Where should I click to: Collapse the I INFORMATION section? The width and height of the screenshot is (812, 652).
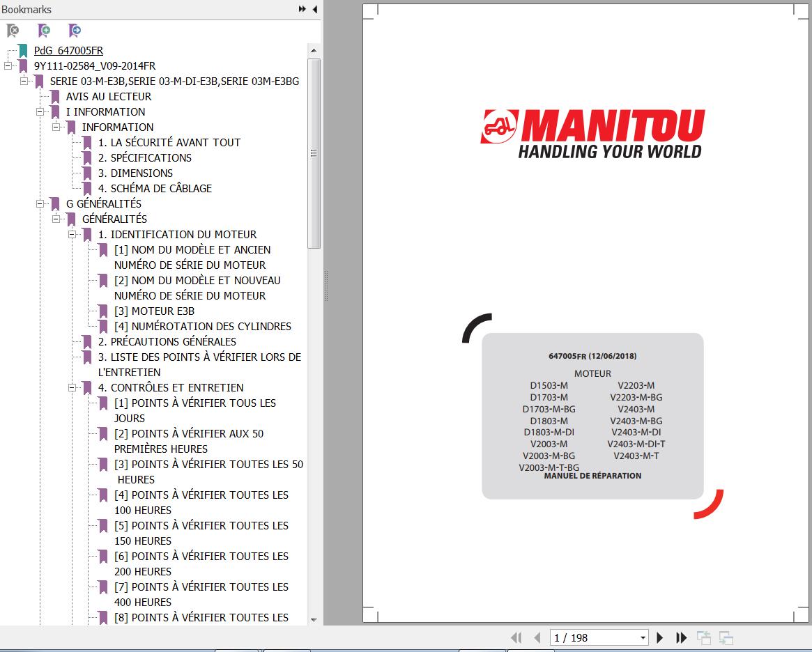tap(40, 111)
